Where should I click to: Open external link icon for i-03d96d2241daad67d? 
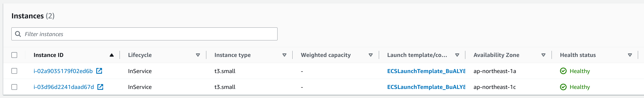coord(100,87)
